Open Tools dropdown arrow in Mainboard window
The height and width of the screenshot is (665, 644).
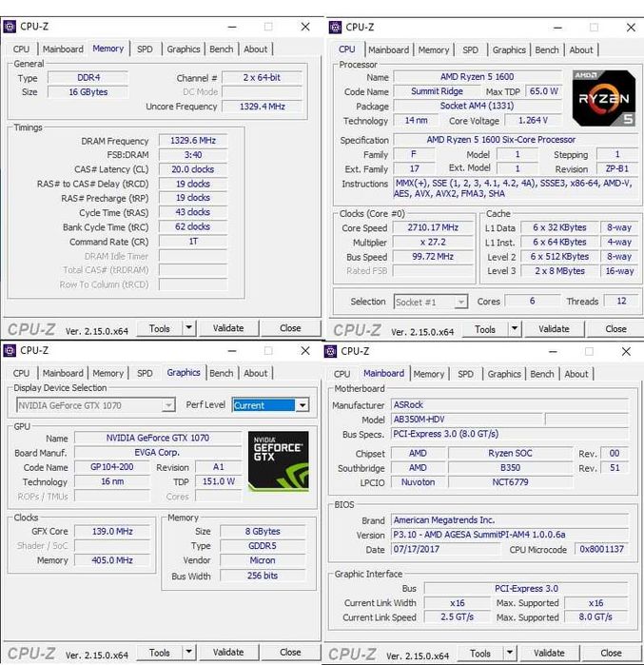510,653
